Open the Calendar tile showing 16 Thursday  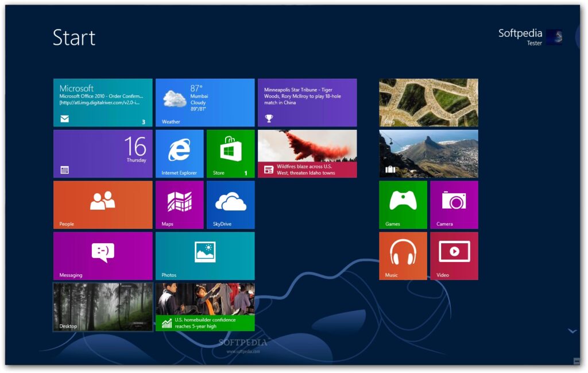point(103,153)
